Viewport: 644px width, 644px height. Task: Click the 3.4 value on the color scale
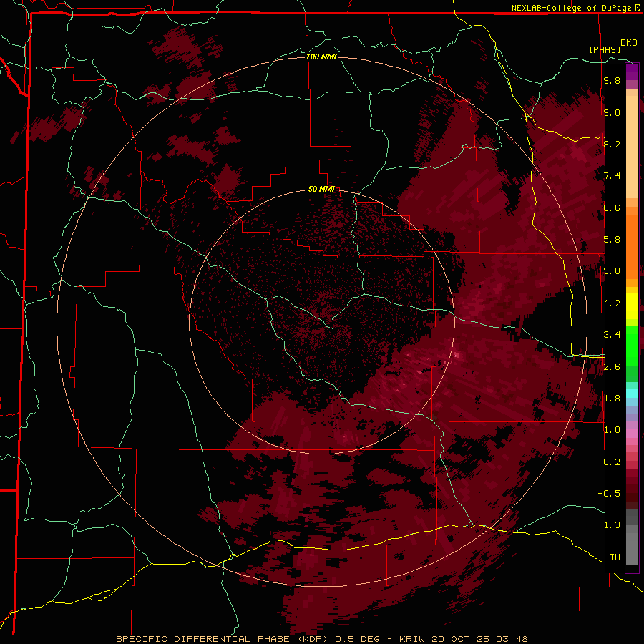612,335
